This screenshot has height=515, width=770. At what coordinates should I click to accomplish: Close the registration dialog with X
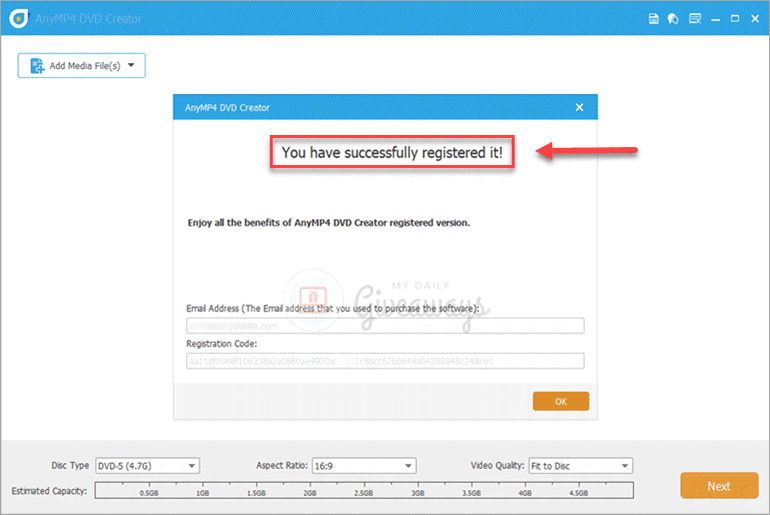pos(579,107)
